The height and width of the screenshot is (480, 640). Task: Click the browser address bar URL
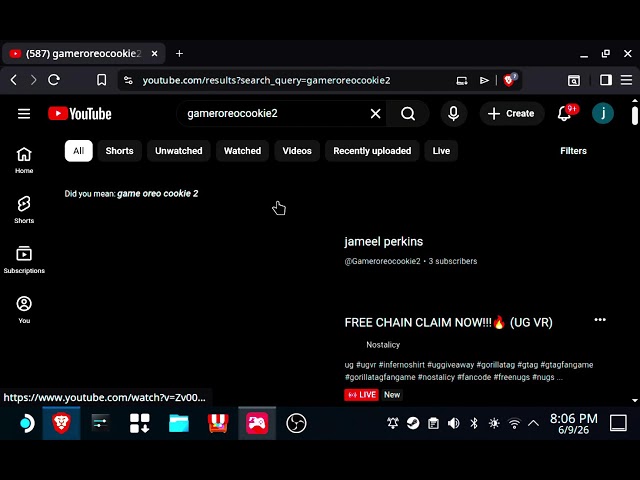(267, 80)
